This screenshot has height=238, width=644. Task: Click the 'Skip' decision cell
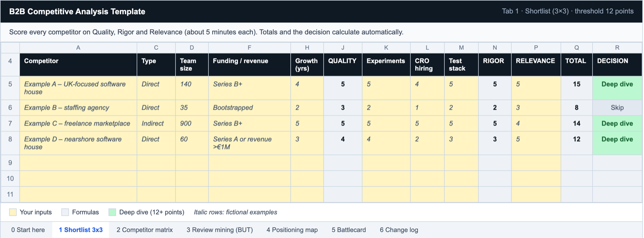click(x=617, y=108)
